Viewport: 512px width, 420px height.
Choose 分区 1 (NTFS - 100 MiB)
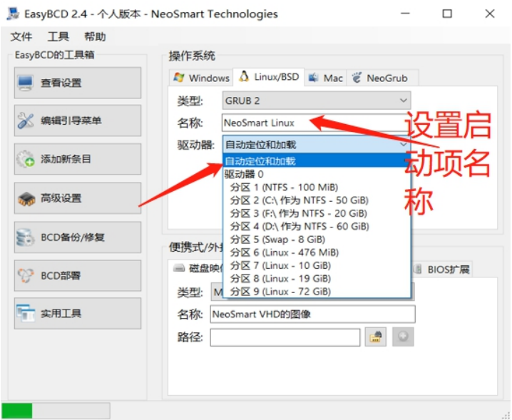[317, 187]
